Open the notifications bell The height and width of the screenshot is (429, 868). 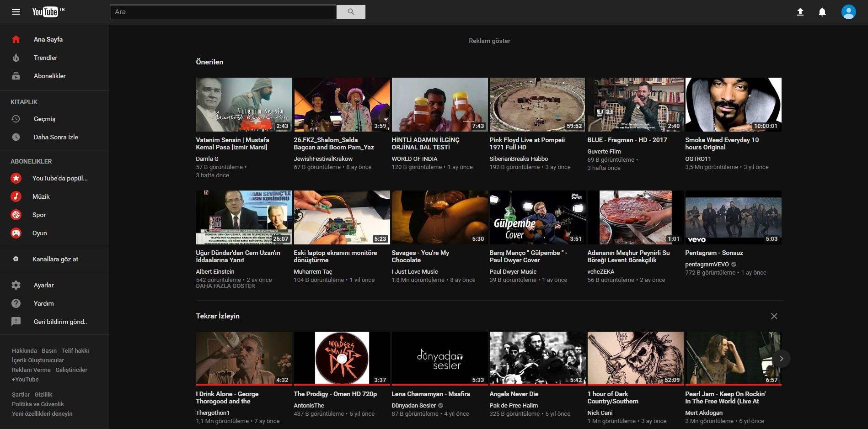click(822, 12)
